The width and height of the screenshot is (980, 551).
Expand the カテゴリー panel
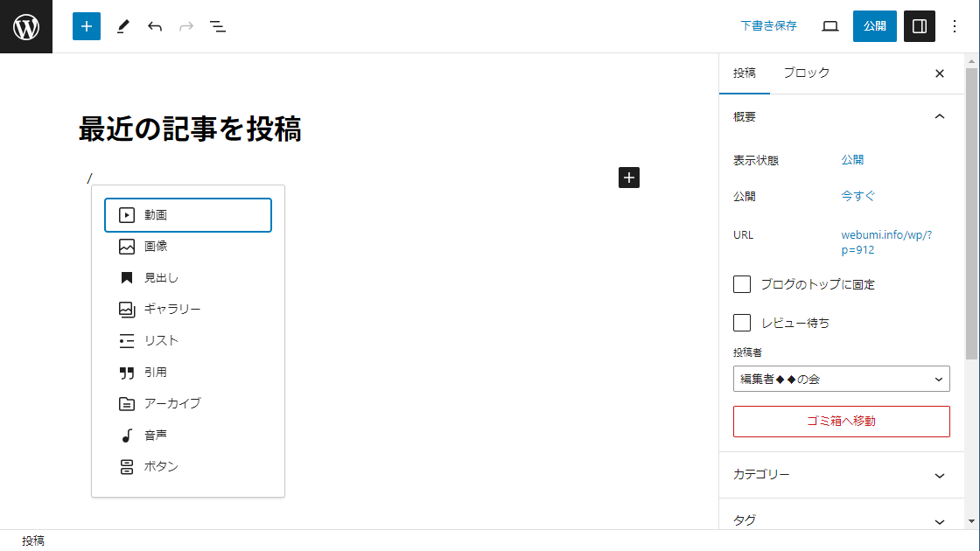pos(840,475)
